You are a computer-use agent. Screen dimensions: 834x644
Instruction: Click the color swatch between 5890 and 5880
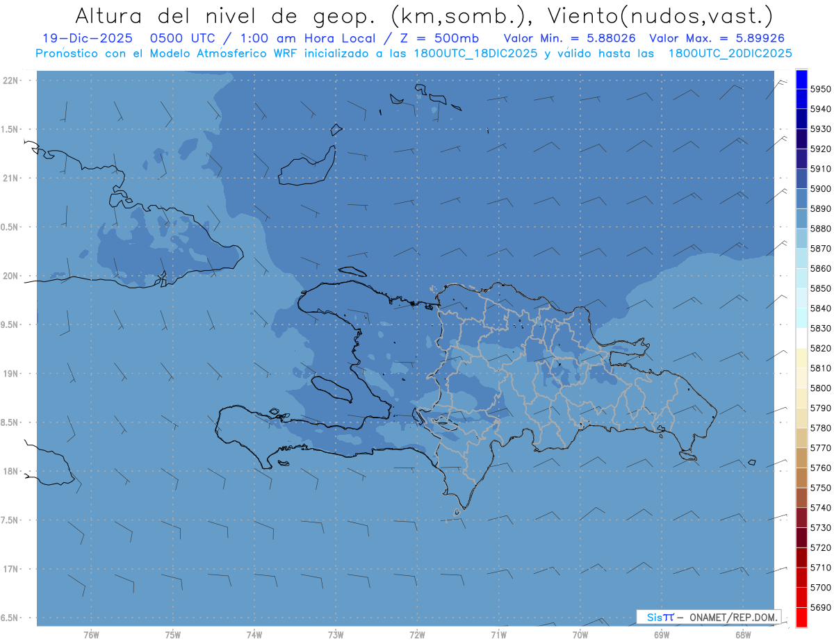coord(801,219)
